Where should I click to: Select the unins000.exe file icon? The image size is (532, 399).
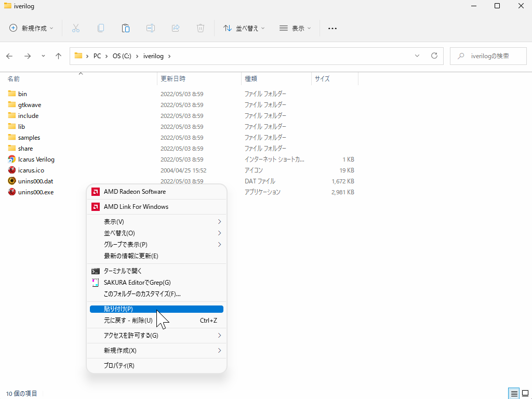(x=12, y=192)
